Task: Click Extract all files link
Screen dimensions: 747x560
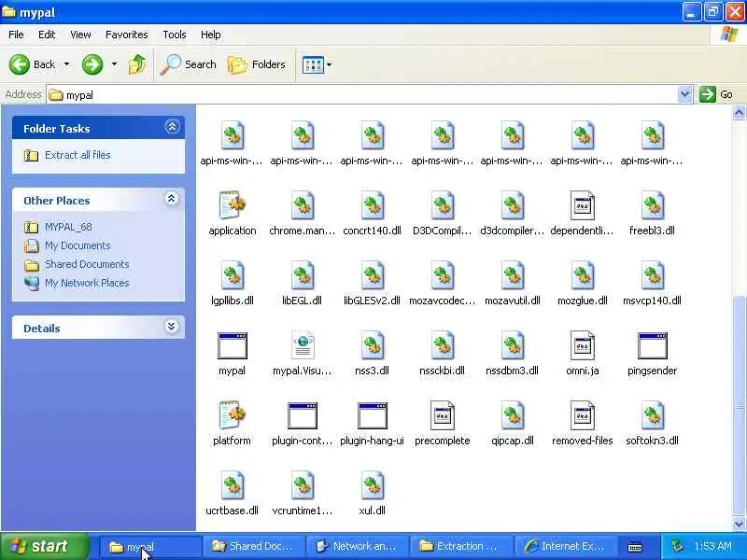Action: 78,155
